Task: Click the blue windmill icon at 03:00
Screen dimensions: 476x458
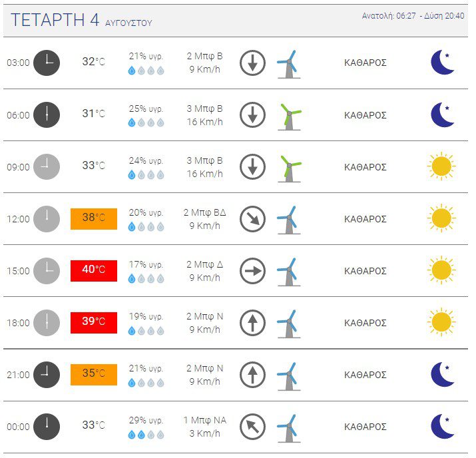Action: click(290, 65)
